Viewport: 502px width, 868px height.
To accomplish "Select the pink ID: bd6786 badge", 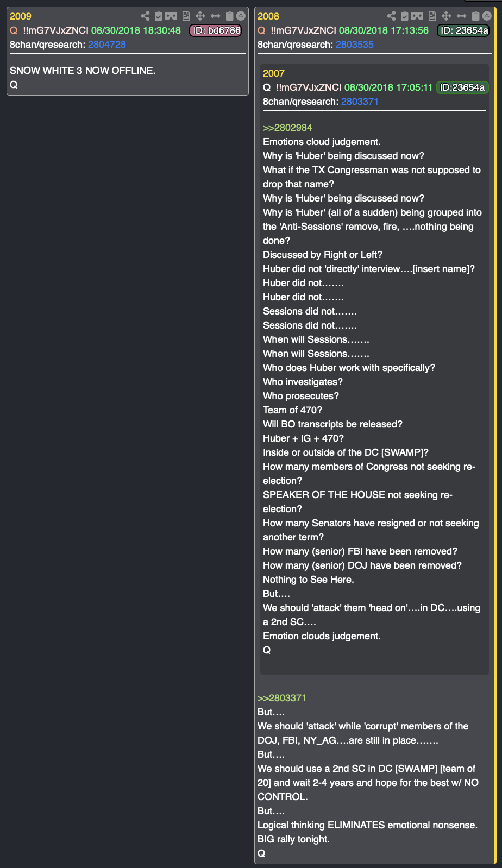I will click(x=216, y=30).
